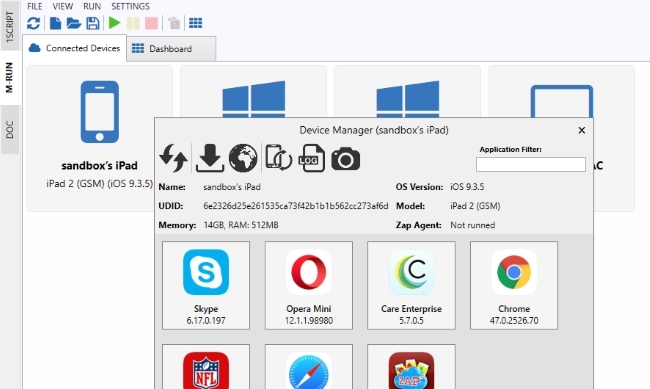Take screenshot with the camera icon
The image size is (650, 389).
click(345, 159)
